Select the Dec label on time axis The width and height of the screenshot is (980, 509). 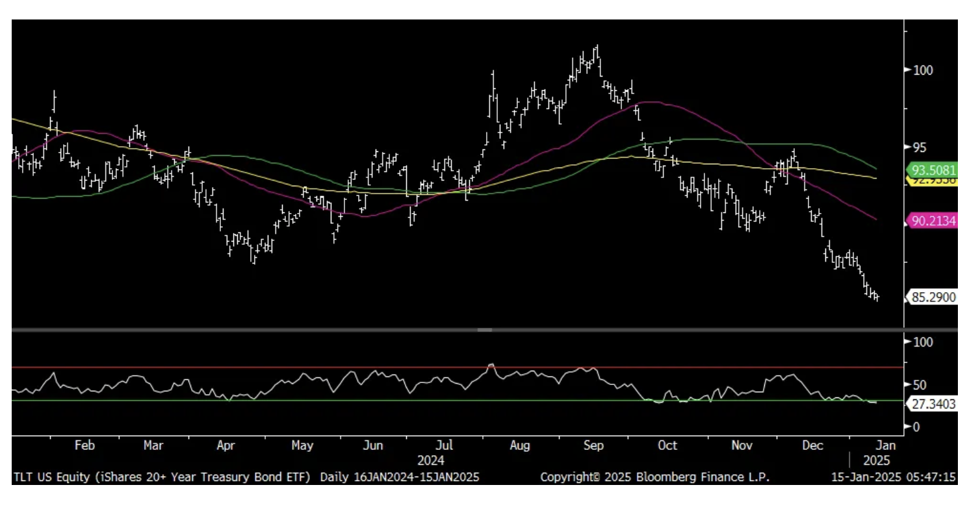pyautogui.click(x=813, y=445)
